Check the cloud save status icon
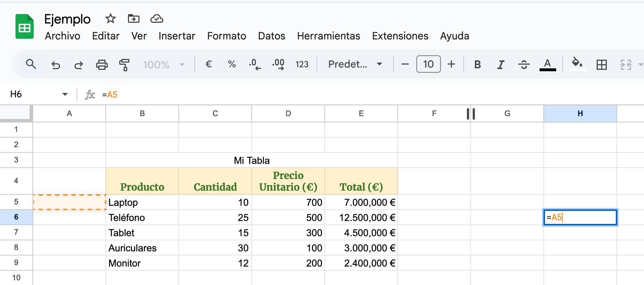Screen dimensions: 644x285 click(156, 18)
